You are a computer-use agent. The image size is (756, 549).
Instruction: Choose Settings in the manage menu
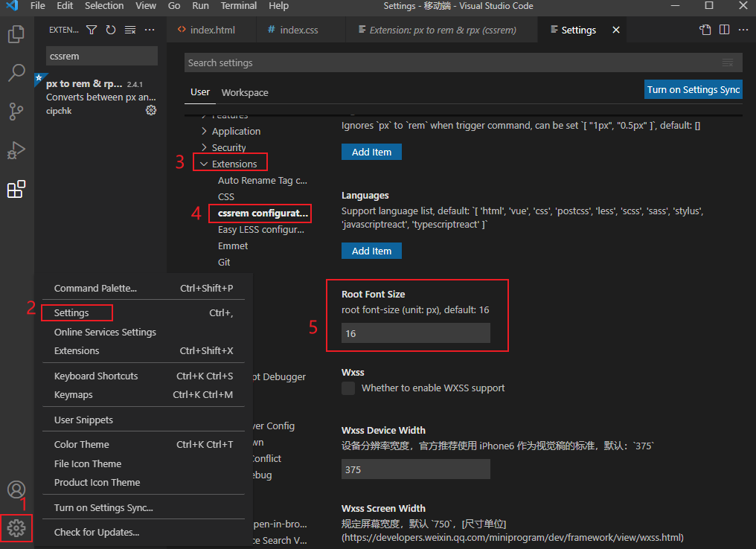click(x=143, y=313)
